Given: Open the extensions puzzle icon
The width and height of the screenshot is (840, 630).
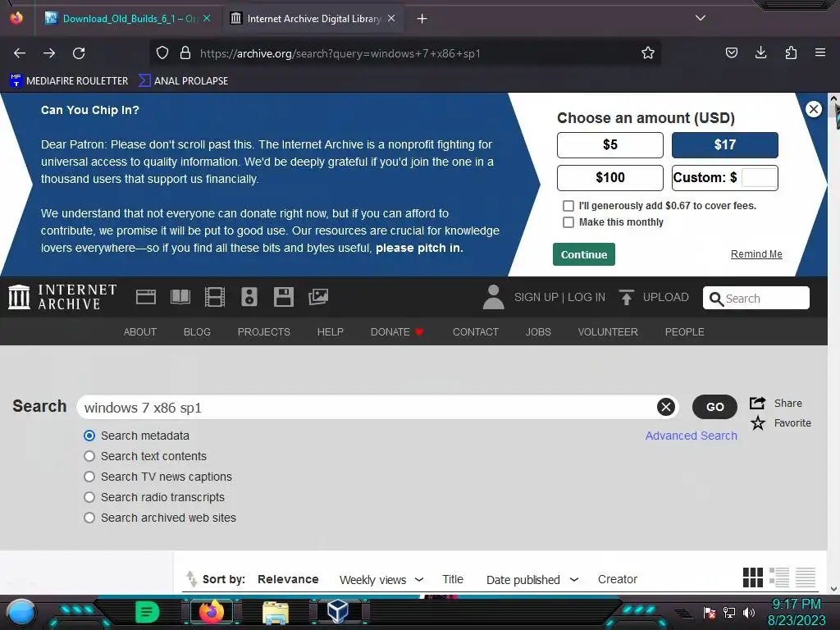Looking at the screenshot, I should [791, 52].
